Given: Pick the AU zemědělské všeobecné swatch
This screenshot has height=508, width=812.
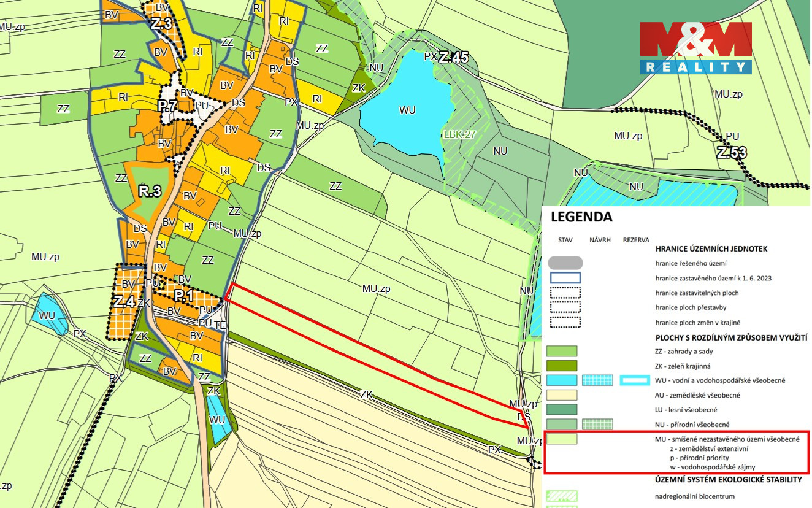Looking at the screenshot, I should pyautogui.click(x=562, y=395).
